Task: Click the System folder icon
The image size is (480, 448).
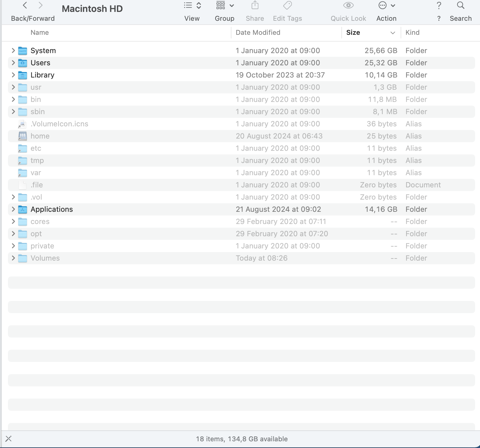Action: [x=23, y=51]
